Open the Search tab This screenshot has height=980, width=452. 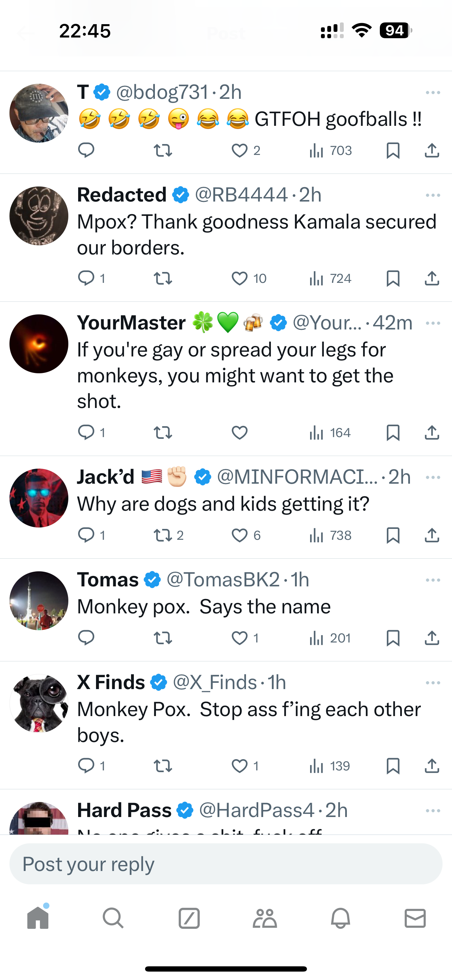click(113, 918)
